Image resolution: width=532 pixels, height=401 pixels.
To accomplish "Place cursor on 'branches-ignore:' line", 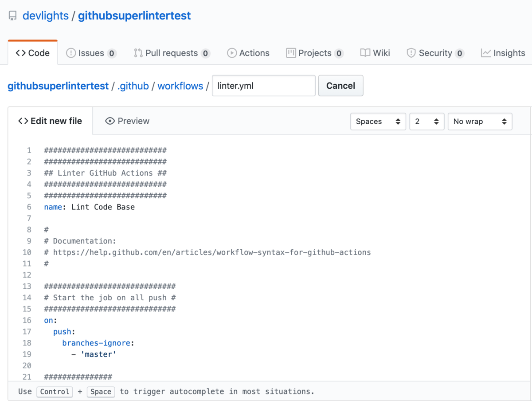I will tap(98, 343).
